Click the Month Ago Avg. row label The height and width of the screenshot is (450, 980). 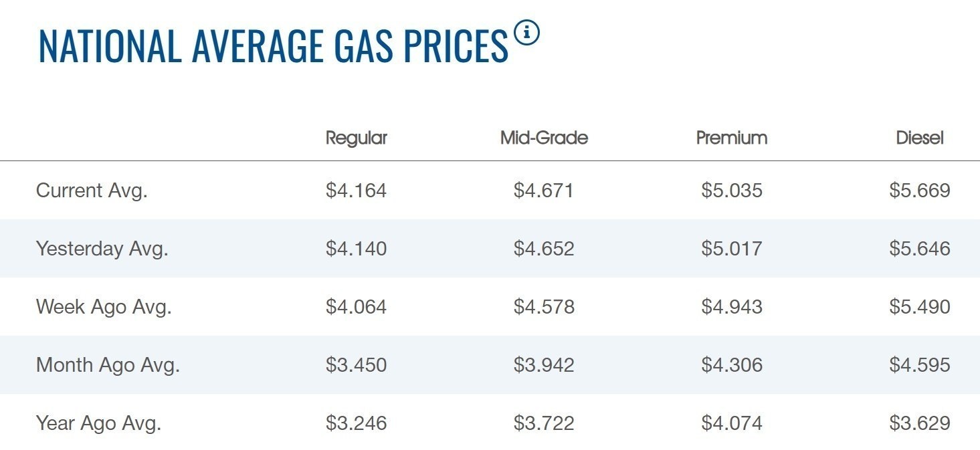click(108, 365)
